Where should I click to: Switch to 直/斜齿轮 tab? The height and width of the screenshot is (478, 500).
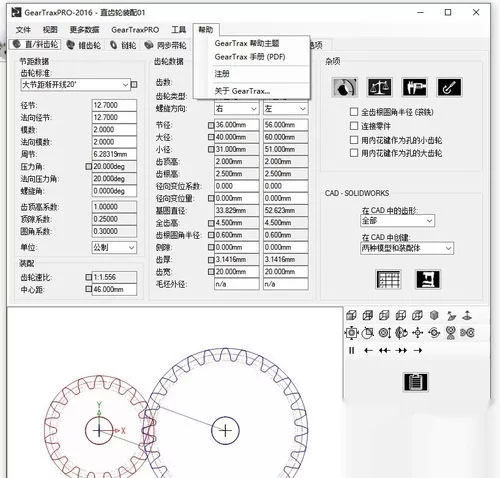35,45
